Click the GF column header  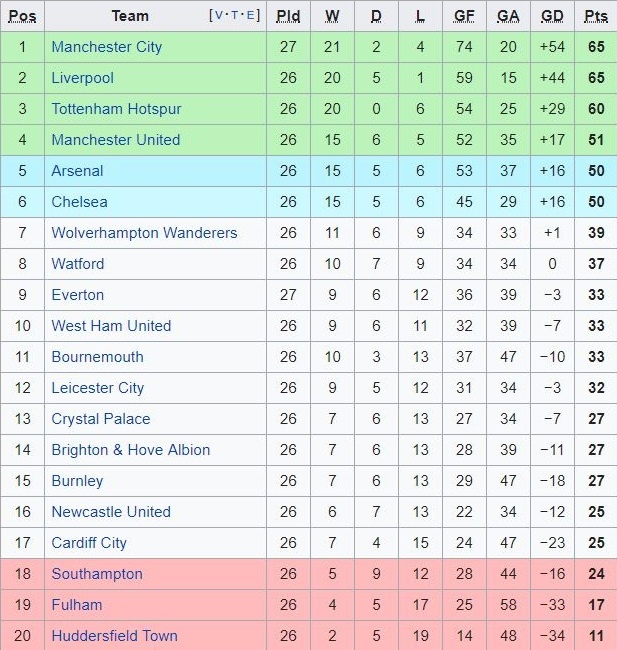(464, 16)
